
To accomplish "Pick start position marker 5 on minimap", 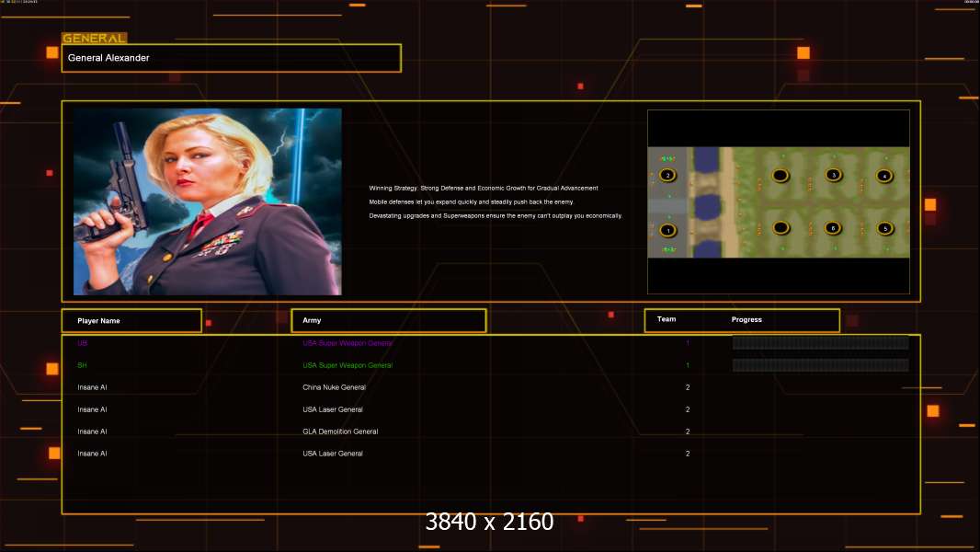I will tap(885, 228).
